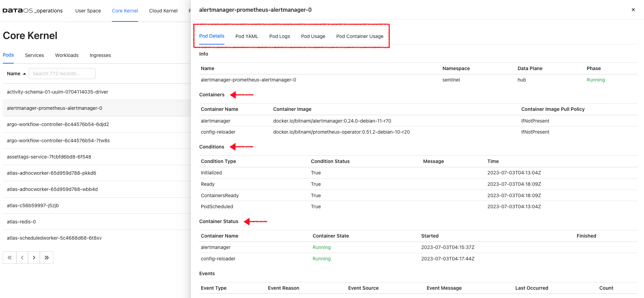Jump to last page of pod list
Screen dimensions: 644x298
[47, 258]
